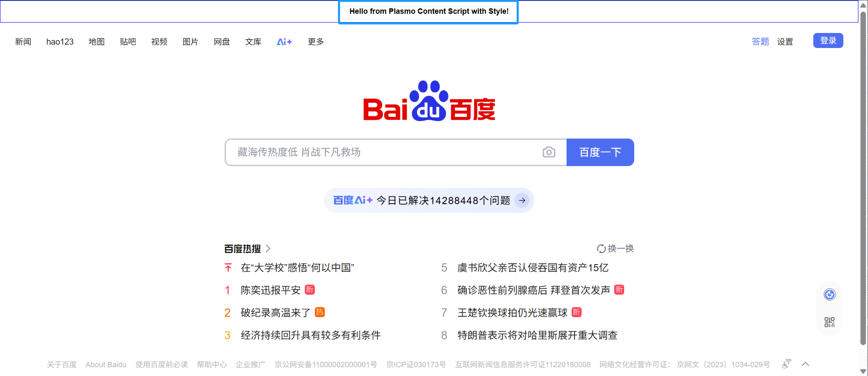Open 贴吧 in the top navigation
Screen dimensions: 868x376
128,42
